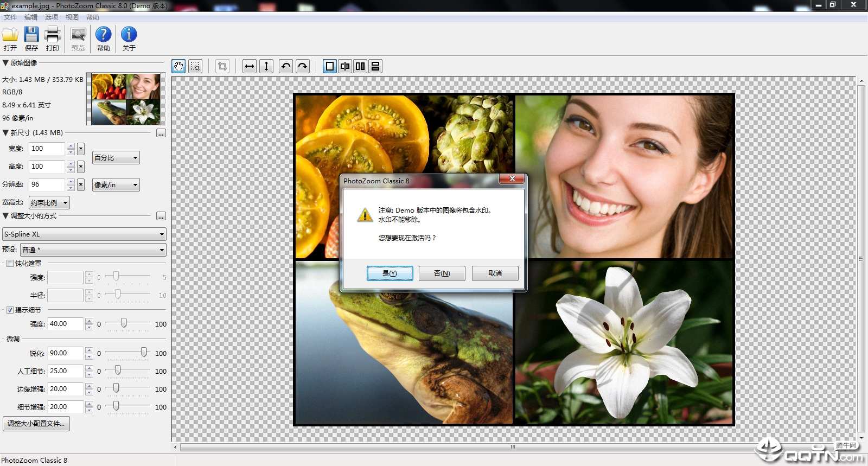Switch to split vertical preview layout
This screenshot has height=466, width=868.
pyautogui.click(x=345, y=66)
